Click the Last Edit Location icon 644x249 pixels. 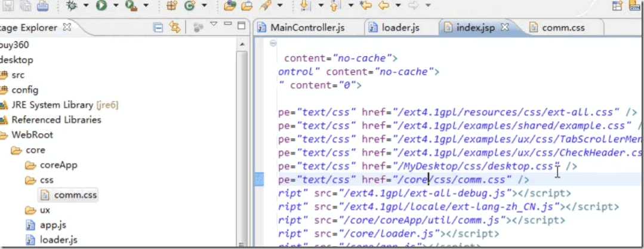(x=365, y=5)
